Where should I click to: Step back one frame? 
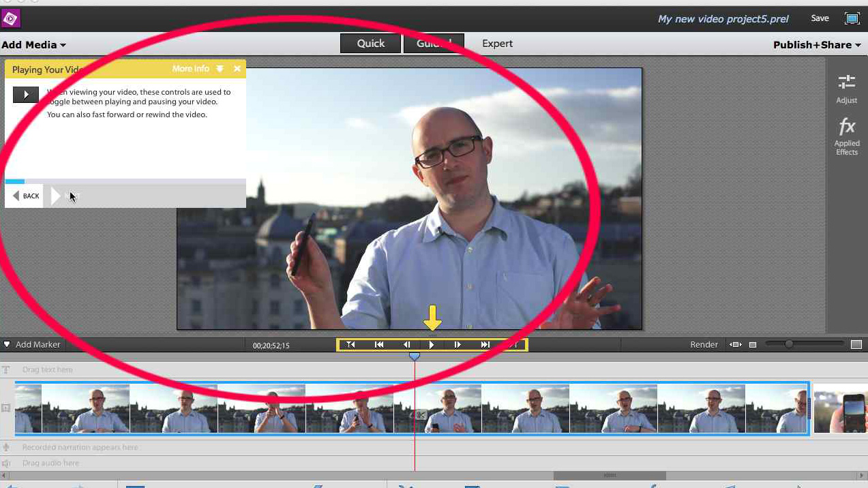click(x=406, y=345)
